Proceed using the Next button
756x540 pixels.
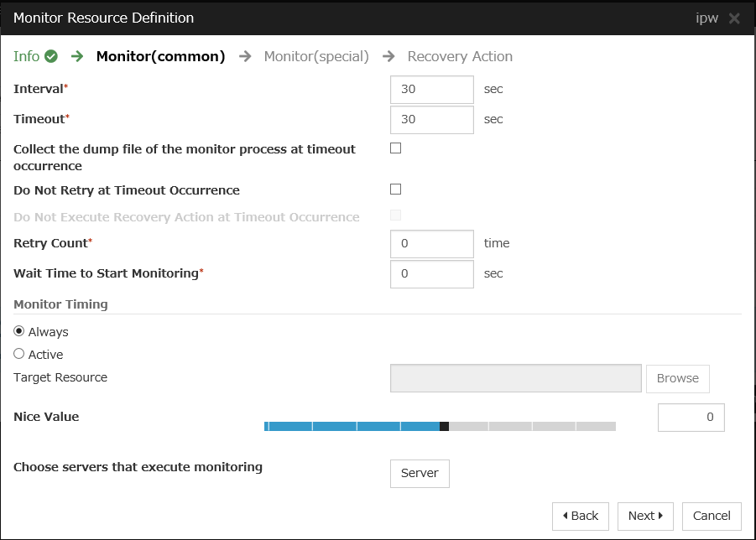(x=645, y=516)
